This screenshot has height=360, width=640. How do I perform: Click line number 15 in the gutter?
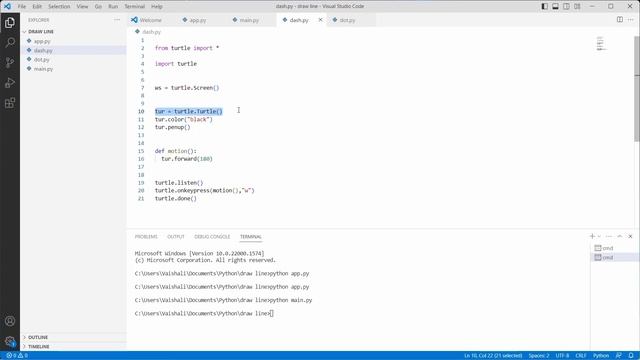tap(141, 151)
